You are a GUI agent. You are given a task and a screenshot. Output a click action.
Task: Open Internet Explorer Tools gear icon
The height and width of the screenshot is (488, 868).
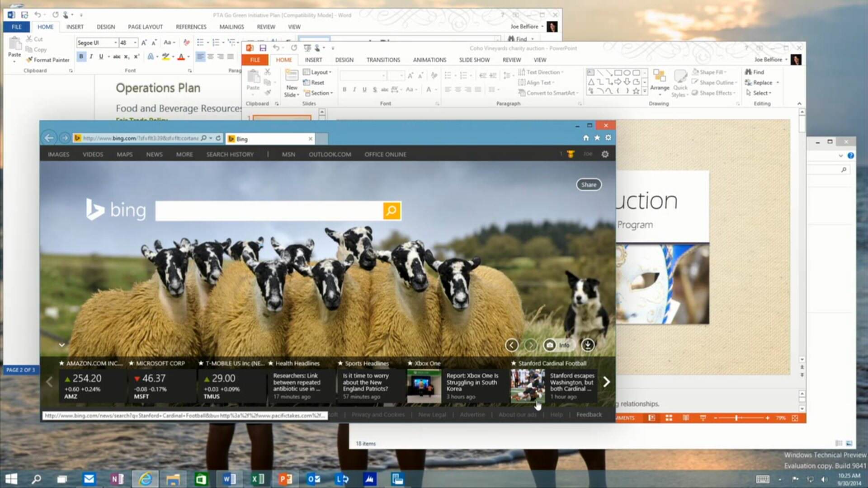(609, 138)
